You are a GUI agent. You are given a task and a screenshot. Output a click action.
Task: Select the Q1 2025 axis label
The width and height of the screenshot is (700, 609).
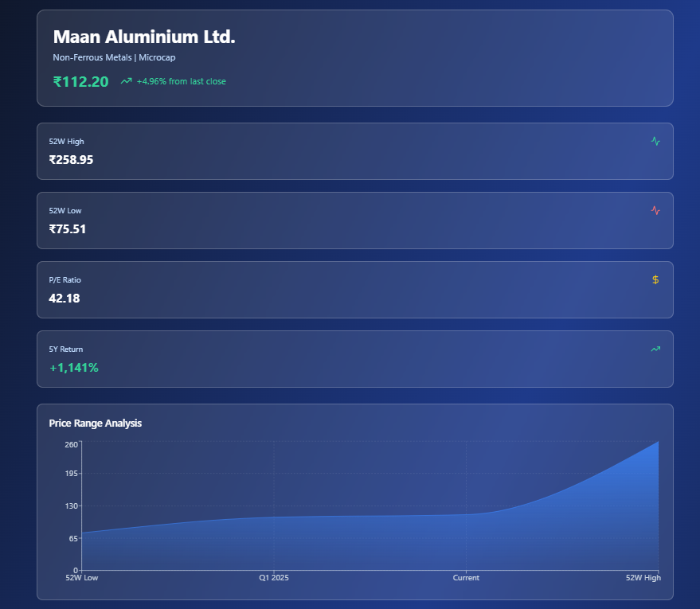(273, 578)
